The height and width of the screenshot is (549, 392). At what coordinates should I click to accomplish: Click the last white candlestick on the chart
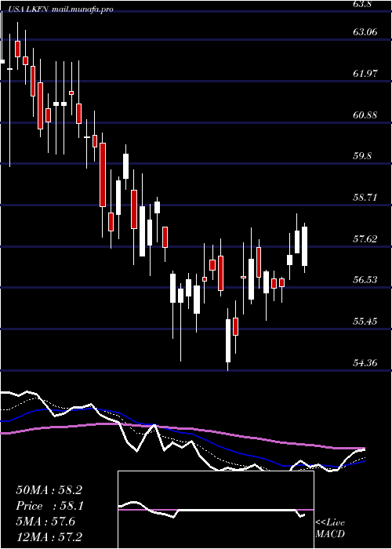[x=304, y=246]
